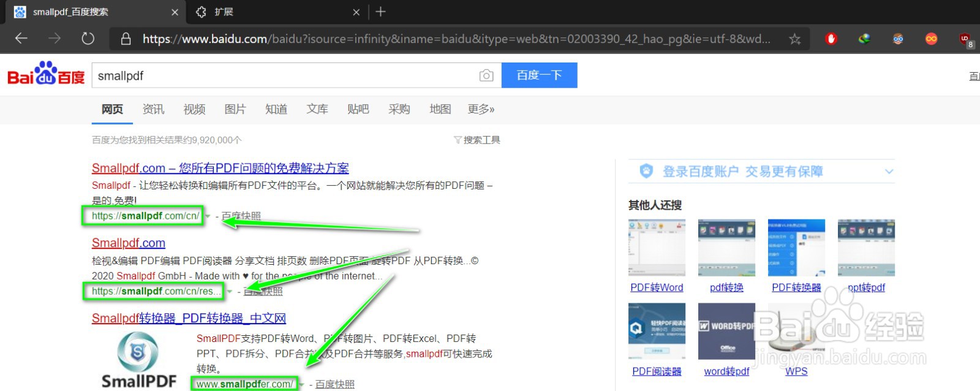Reload the page with refresh icon
Image resolution: width=980 pixels, height=391 pixels.
click(88, 39)
